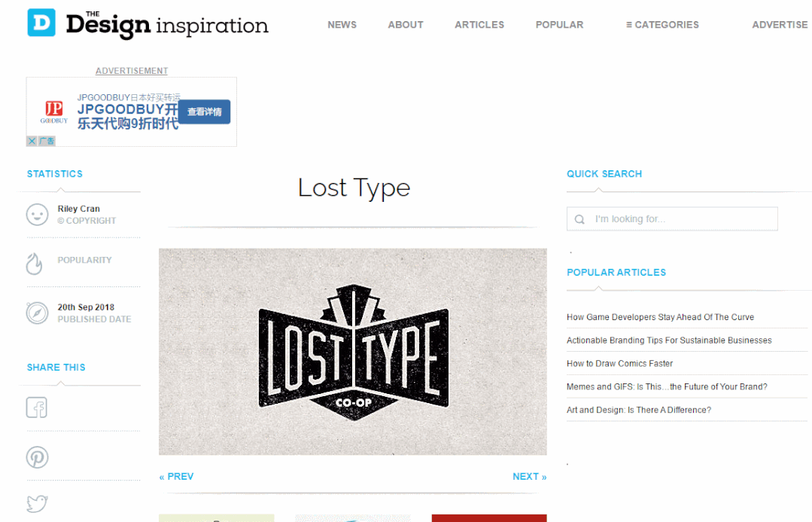Share on Facebook icon
Screen dimensions: 812x522
(37, 408)
